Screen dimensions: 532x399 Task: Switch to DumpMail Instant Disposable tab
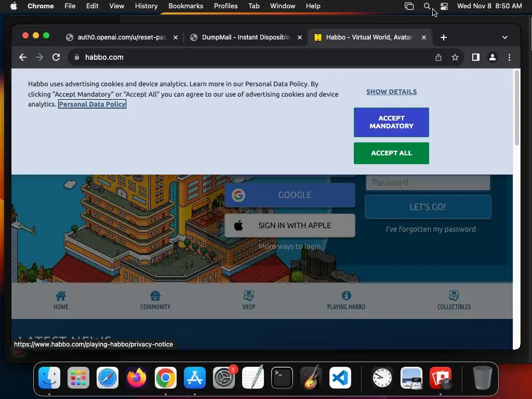[245, 37]
